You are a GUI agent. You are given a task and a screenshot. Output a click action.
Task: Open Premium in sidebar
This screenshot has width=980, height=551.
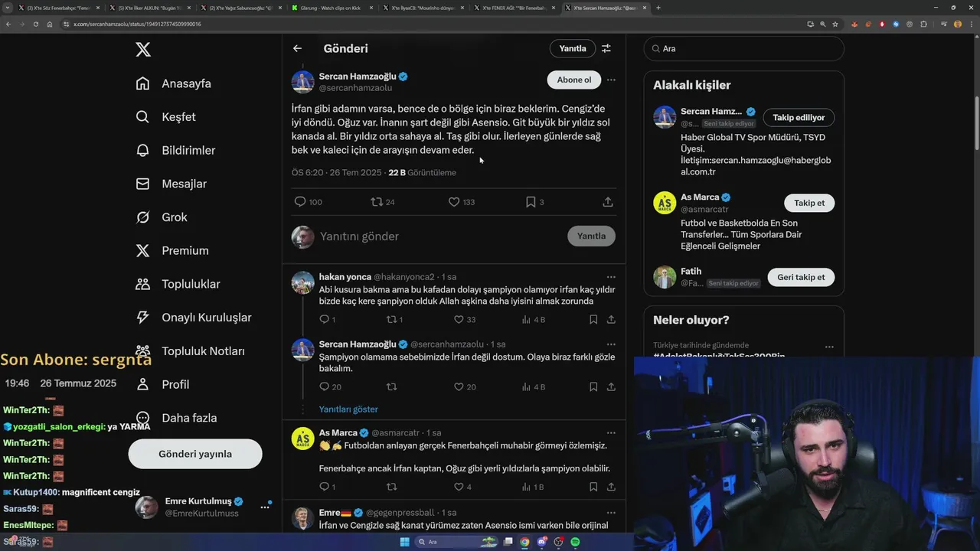[x=171, y=250]
